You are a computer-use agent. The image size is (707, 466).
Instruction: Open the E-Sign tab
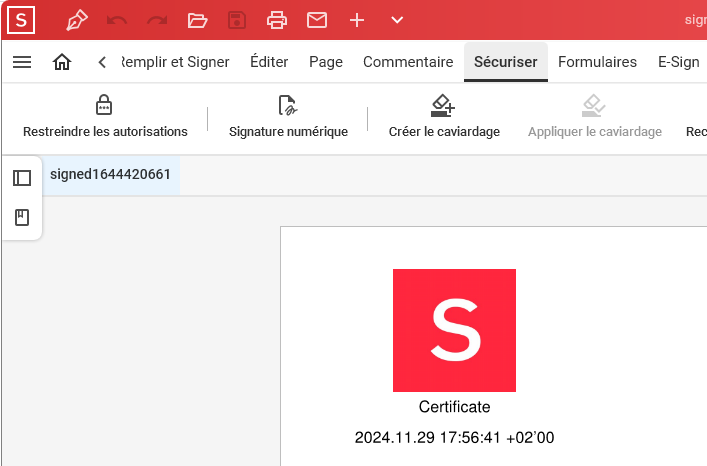(679, 62)
